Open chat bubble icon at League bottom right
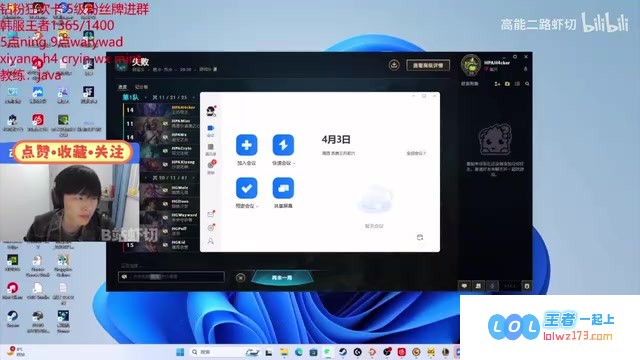This screenshot has width=640, height=360. pos(464,286)
